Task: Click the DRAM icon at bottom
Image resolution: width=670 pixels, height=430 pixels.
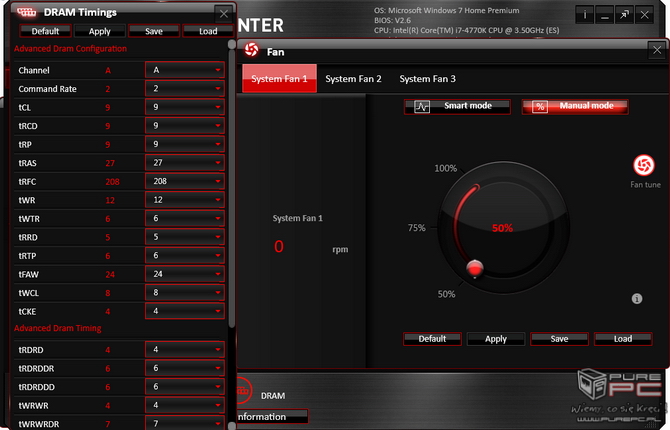Action: (243, 390)
